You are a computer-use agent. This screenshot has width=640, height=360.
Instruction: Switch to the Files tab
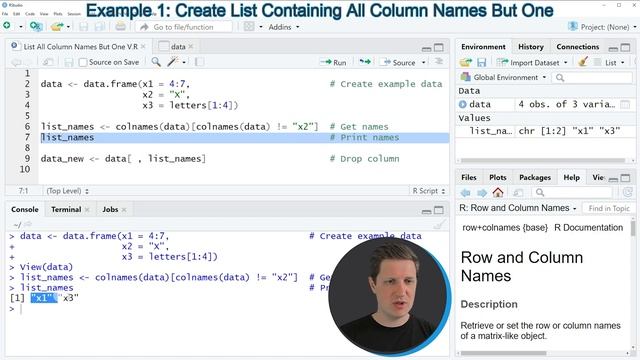click(x=469, y=177)
